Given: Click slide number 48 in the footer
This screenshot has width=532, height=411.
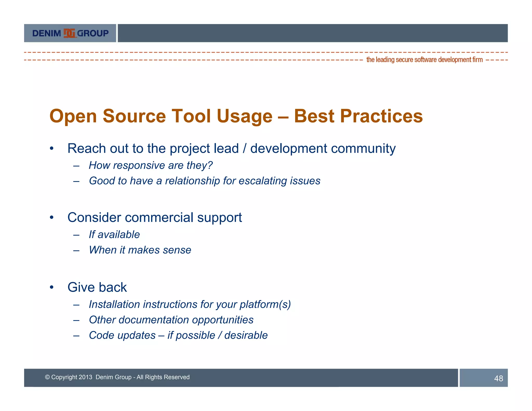Looking at the screenshot, I should (x=498, y=378).
